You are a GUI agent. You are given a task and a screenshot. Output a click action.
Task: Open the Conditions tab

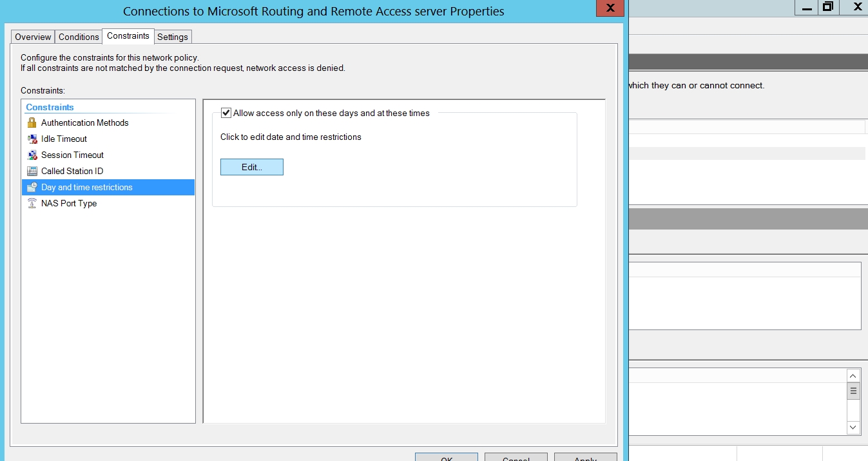(x=79, y=37)
